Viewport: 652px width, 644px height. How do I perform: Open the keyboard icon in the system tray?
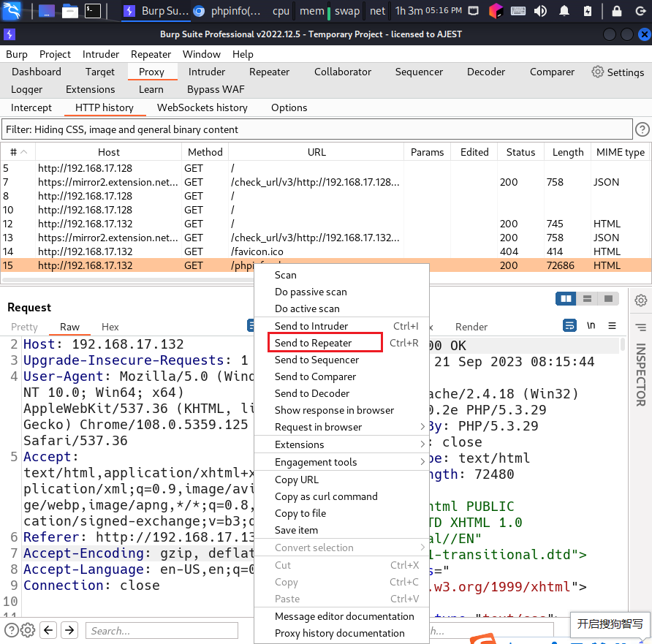click(518, 11)
